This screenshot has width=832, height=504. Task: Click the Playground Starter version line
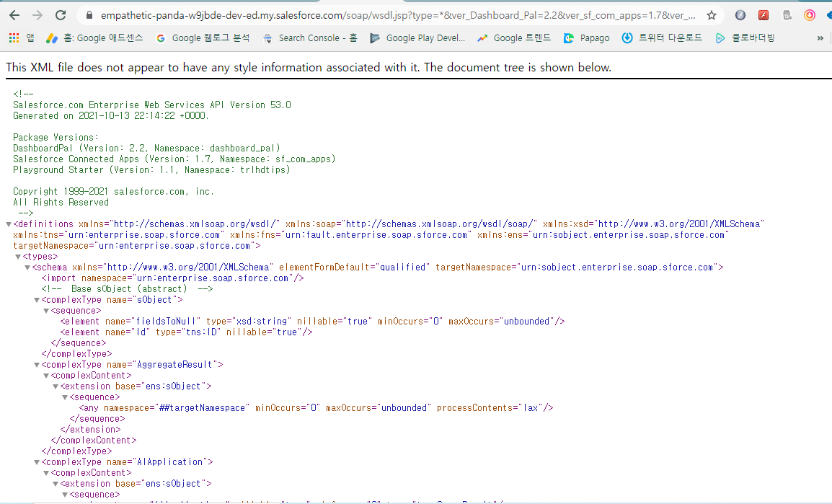coord(151,169)
